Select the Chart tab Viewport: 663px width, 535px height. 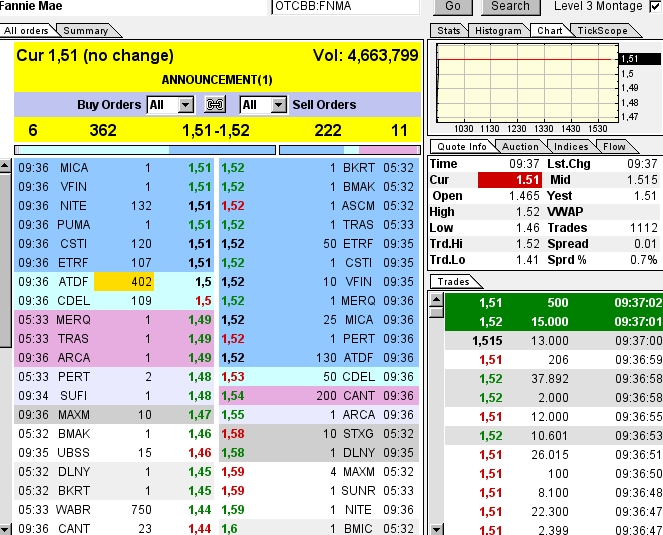(550, 31)
